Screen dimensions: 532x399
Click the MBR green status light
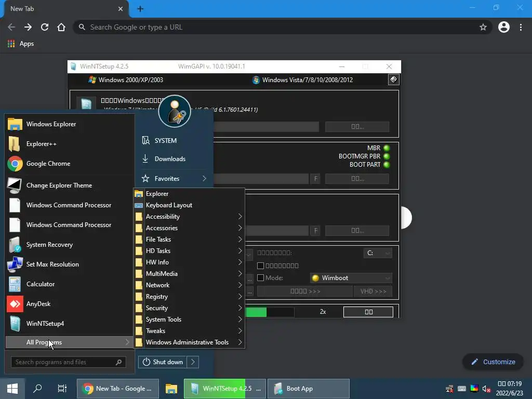[387, 148]
